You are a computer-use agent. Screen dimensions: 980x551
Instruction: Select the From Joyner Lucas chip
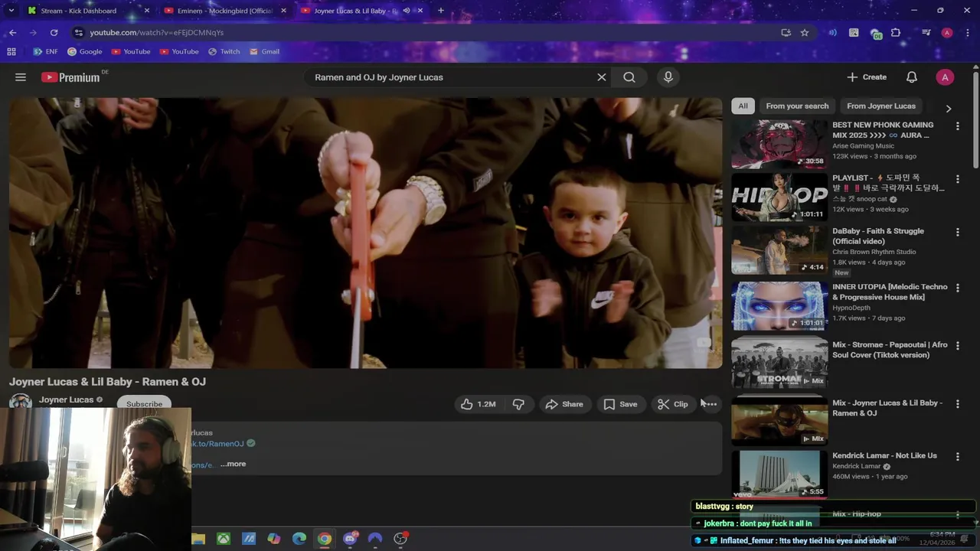point(881,106)
